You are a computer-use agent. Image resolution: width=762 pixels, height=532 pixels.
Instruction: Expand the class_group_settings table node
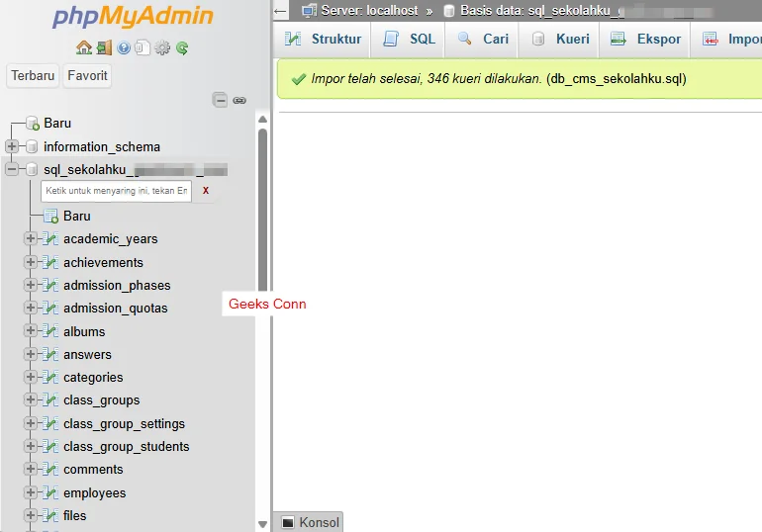[30, 423]
